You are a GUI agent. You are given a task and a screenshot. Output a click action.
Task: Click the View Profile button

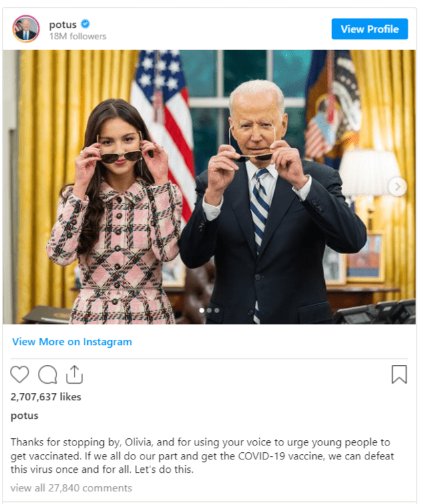coord(369,29)
